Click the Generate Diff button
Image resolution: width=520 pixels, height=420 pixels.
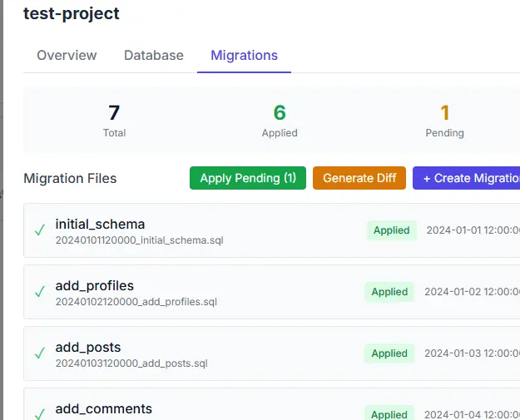359,178
